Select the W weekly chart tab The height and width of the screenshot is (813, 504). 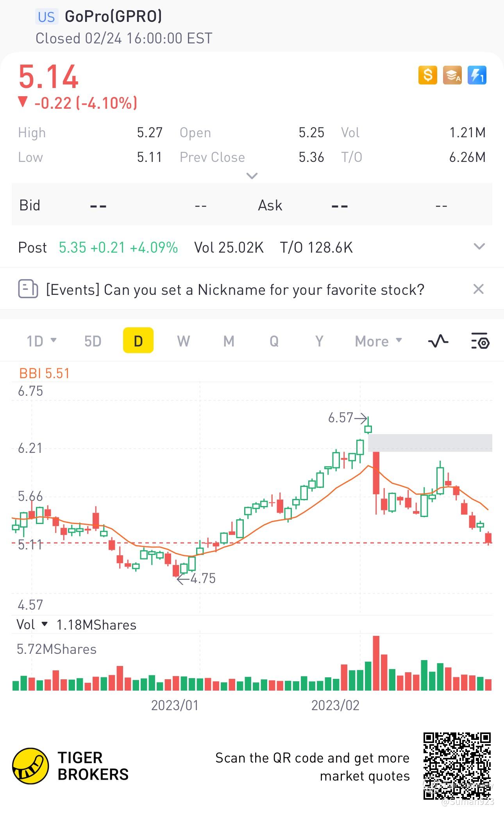point(183,341)
